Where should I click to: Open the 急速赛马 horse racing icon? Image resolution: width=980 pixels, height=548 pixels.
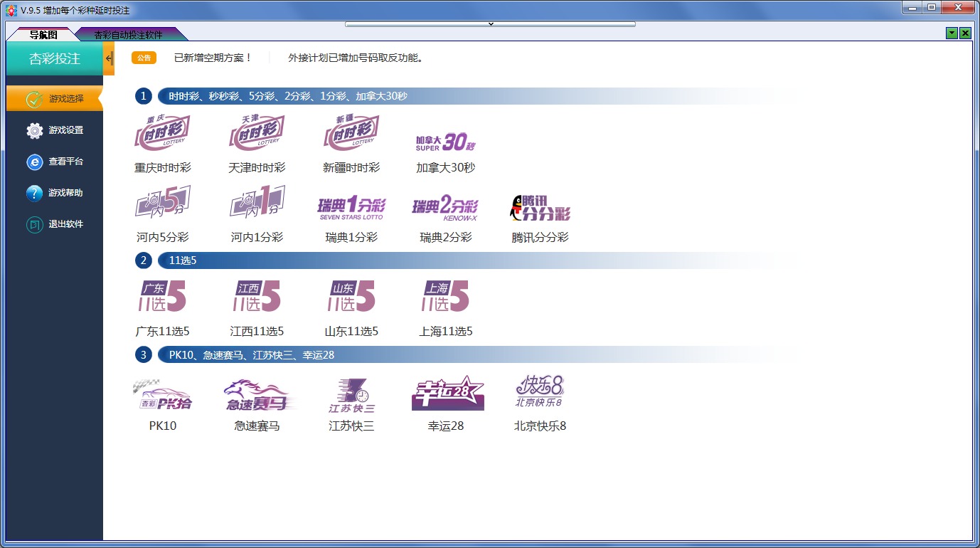pos(257,395)
